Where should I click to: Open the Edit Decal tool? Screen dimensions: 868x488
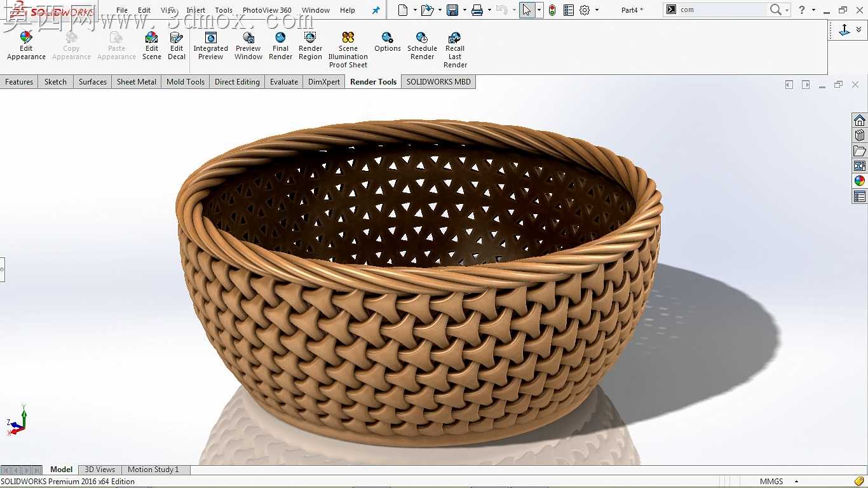tap(177, 46)
